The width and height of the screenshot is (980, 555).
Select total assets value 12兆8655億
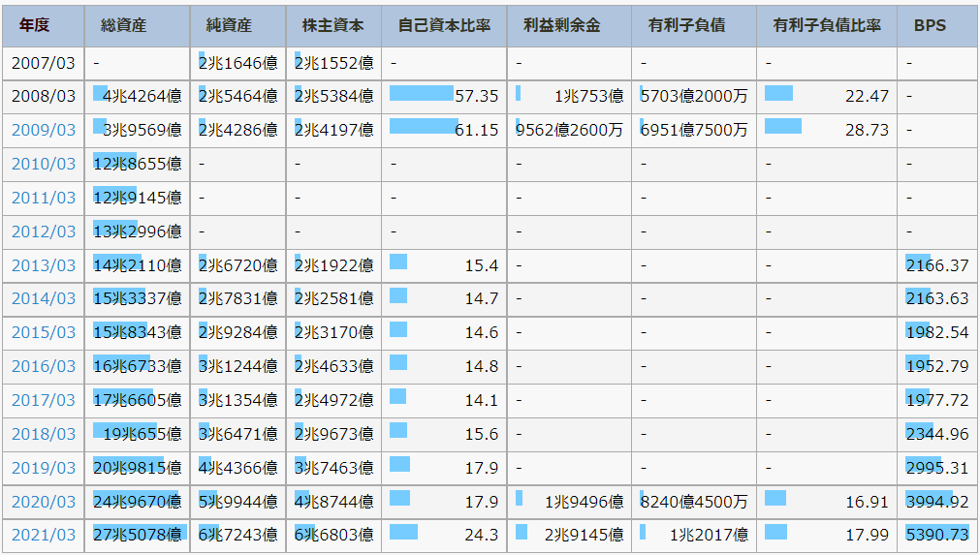[138, 164]
